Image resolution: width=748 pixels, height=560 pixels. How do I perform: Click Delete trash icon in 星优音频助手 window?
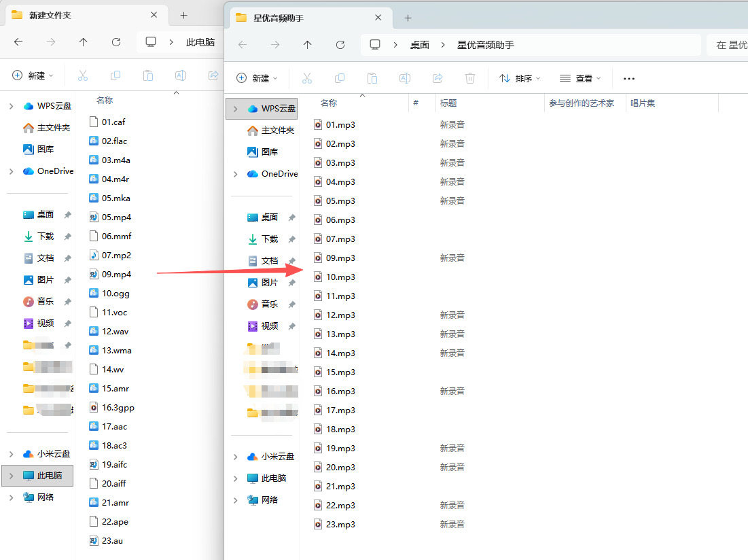coord(470,78)
